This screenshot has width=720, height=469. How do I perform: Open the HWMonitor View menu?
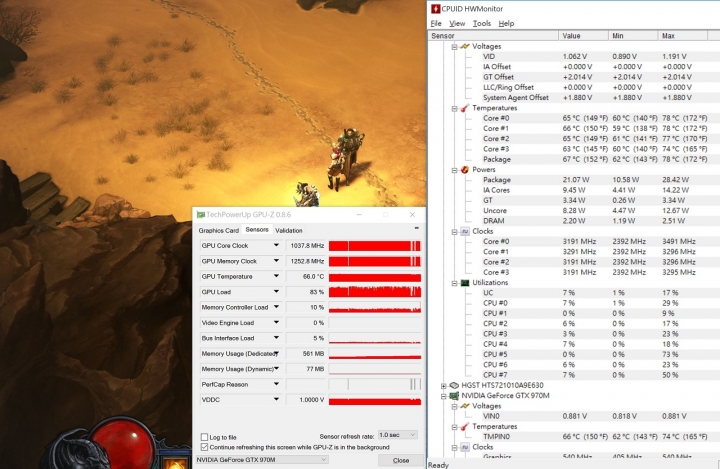[457, 23]
